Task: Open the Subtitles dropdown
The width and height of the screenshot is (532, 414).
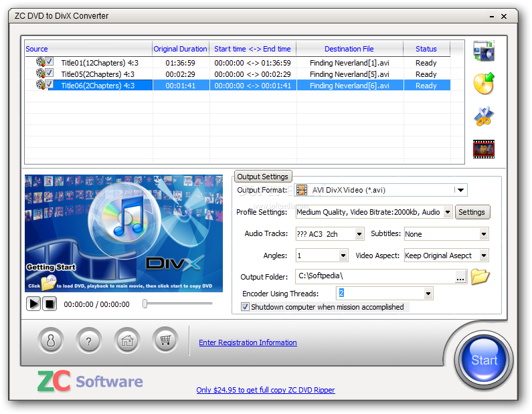Action: tap(484, 234)
